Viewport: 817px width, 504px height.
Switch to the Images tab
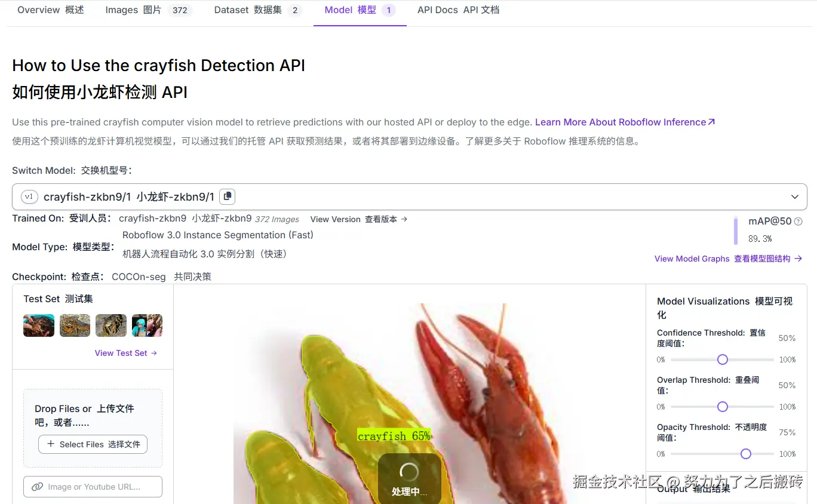tap(149, 10)
